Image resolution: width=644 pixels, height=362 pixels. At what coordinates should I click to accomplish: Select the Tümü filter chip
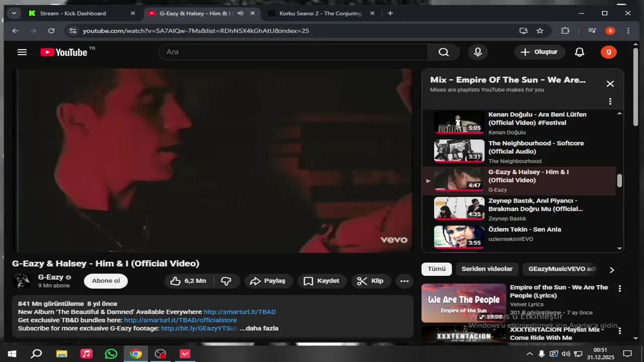tap(437, 269)
